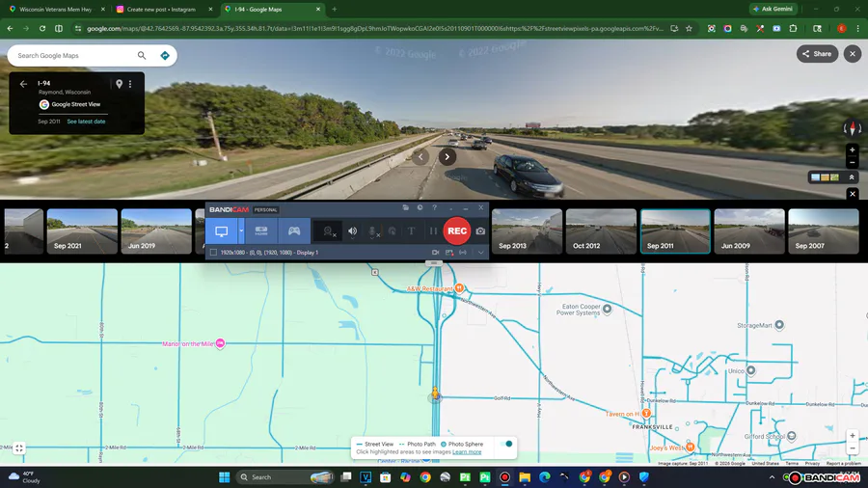Open a new browser tab
This screenshot has height=488, width=868.
pos(334,10)
